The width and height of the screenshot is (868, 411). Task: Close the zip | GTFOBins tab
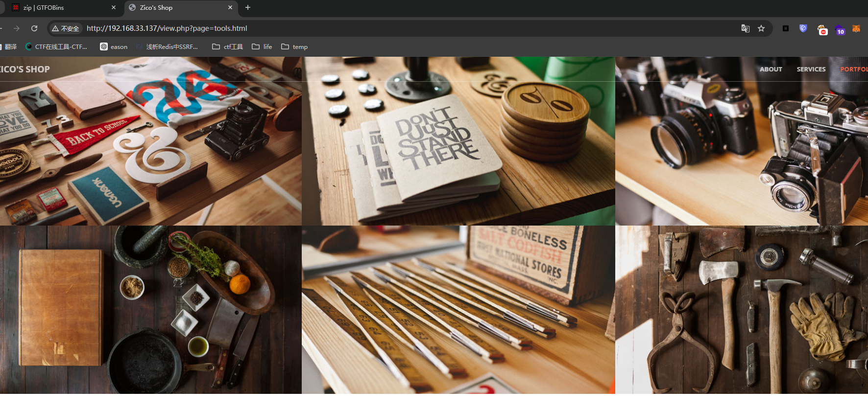(114, 8)
